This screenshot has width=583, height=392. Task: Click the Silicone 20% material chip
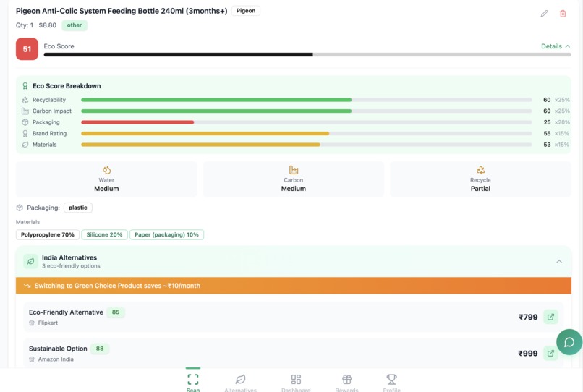coord(104,234)
